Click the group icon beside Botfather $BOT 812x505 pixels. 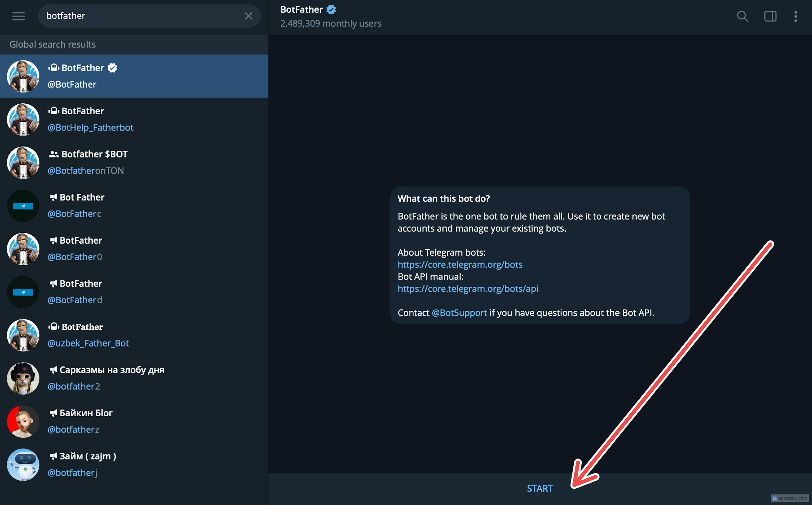54,154
